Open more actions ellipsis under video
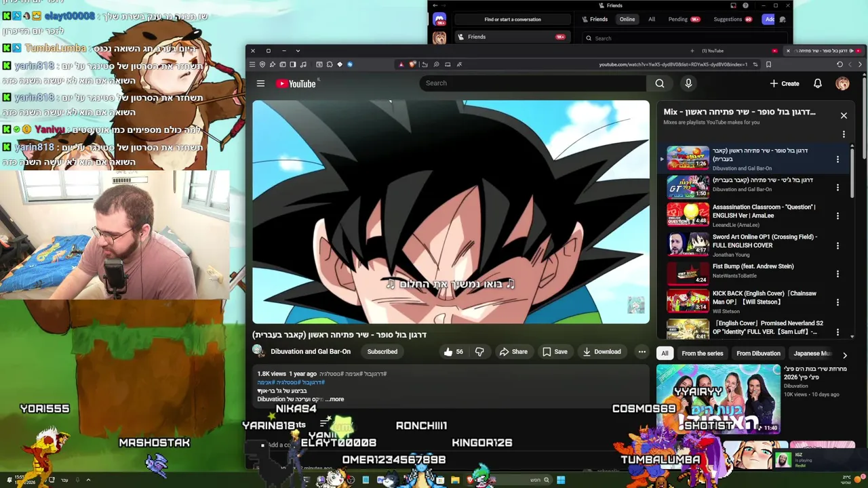The height and width of the screenshot is (488, 868). click(x=642, y=352)
